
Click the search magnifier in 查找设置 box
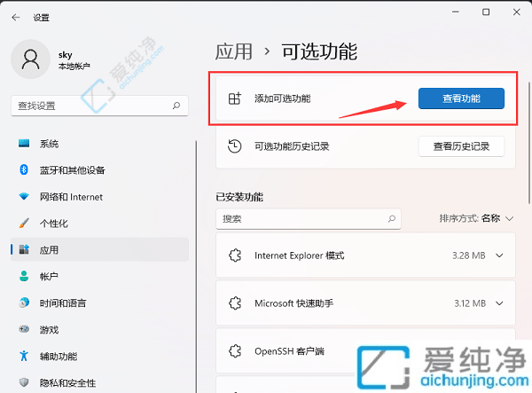pyautogui.click(x=176, y=106)
